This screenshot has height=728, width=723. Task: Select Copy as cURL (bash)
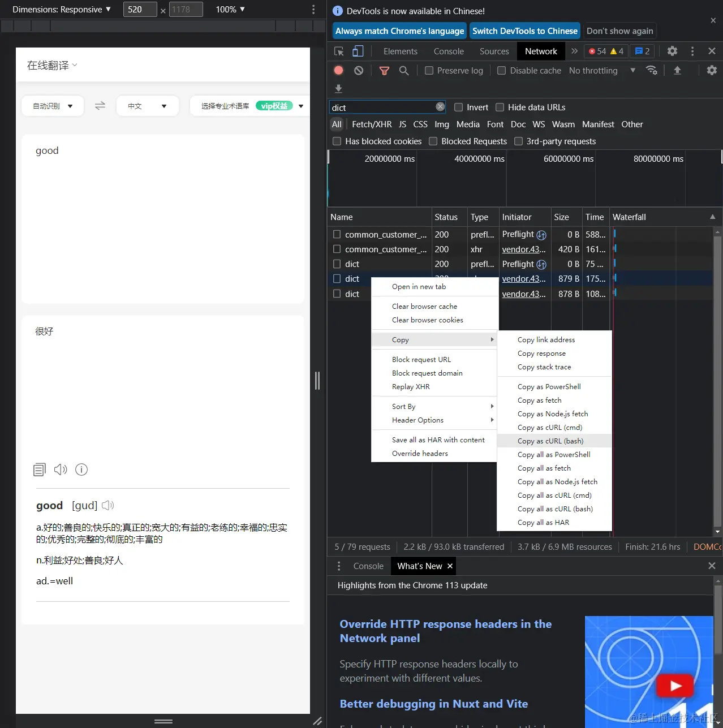point(554,441)
